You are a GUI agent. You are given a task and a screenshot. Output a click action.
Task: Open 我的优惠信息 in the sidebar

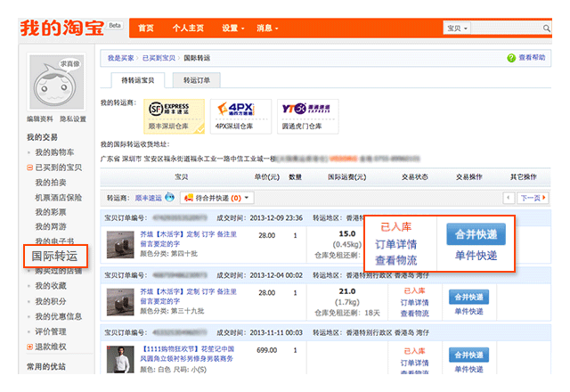pos(58,316)
